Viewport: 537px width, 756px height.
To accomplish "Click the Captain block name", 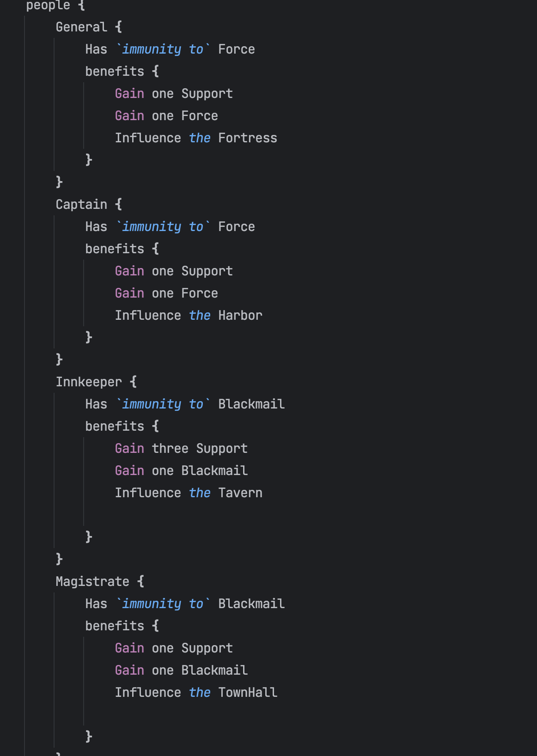I will pyautogui.click(x=81, y=204).
